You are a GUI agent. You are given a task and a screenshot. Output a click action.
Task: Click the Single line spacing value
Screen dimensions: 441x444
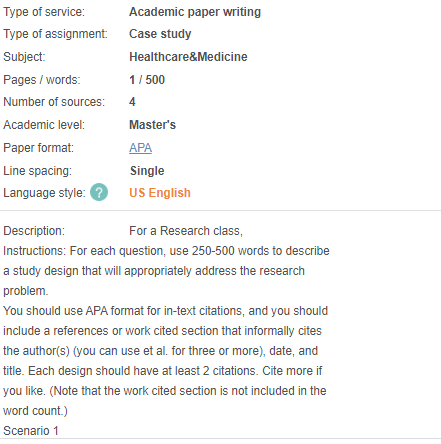point(147,171)
